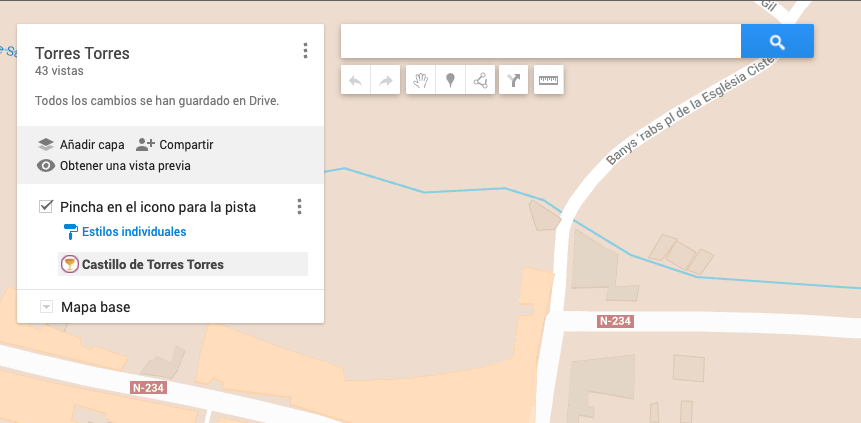The image size is (861, 423).
Task: Click the N-234 label at map right
Action: tap(615, 321)
